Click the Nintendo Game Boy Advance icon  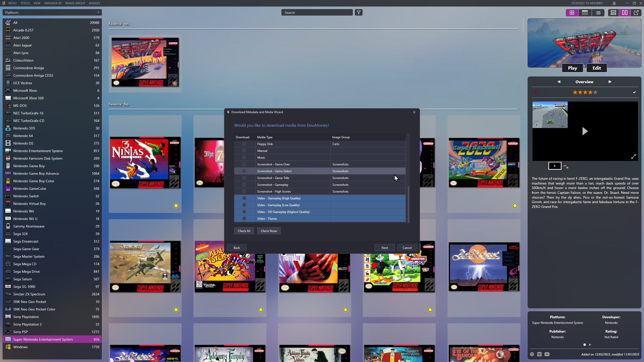pyautogui.click(x=8, y=173)
